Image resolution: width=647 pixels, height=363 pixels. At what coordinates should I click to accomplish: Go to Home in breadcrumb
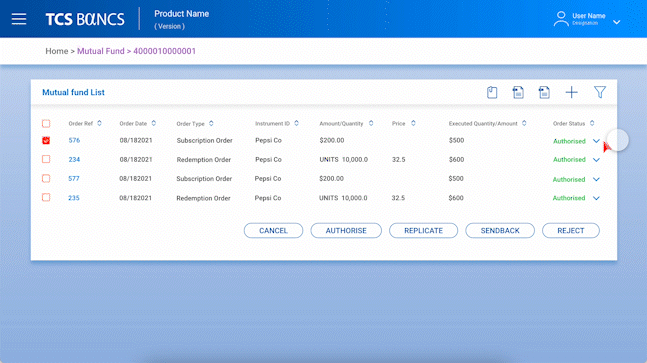(57, 51)
